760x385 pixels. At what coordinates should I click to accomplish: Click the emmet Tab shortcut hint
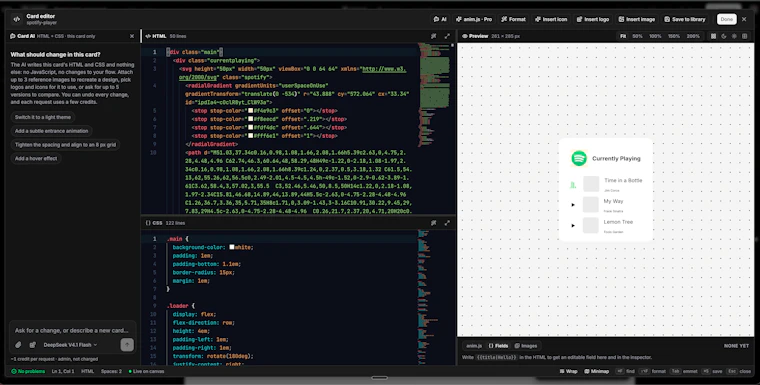coord(683,371)
